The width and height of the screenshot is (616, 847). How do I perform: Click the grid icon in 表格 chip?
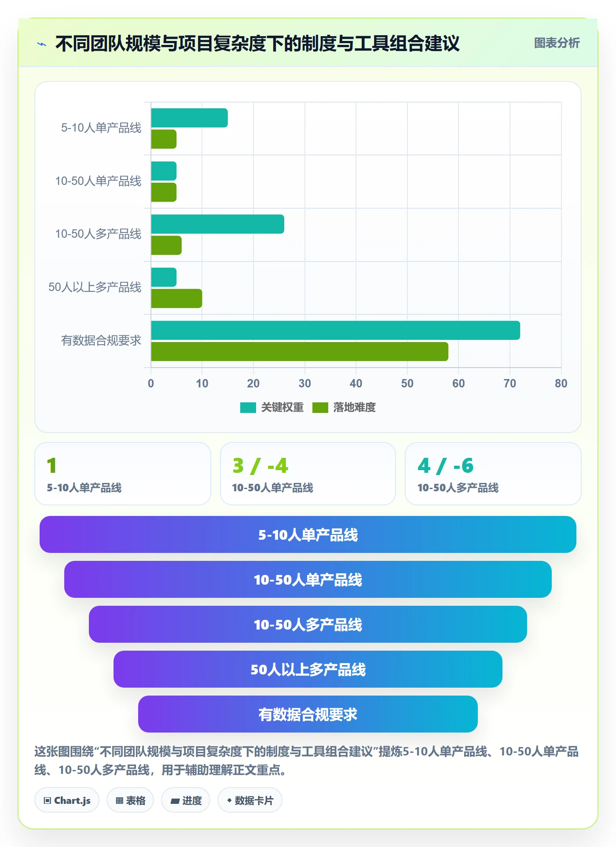119,801
